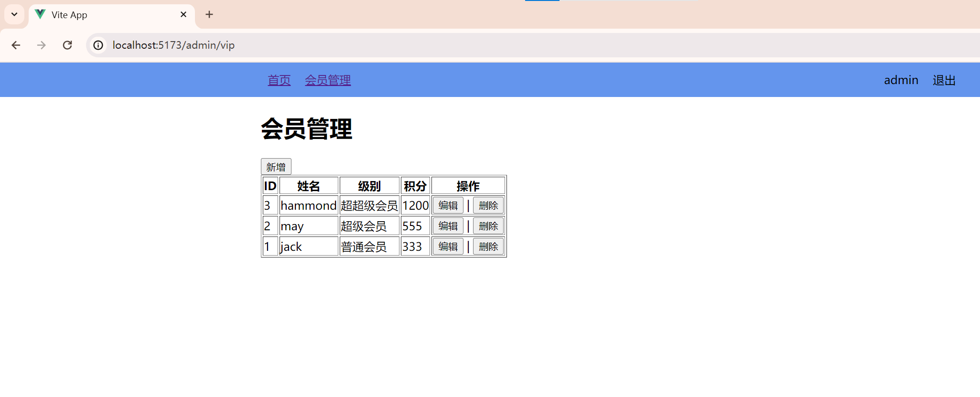980x397 pixels.
Task: Click the 积分 column header
Action: tap(415, 186)
